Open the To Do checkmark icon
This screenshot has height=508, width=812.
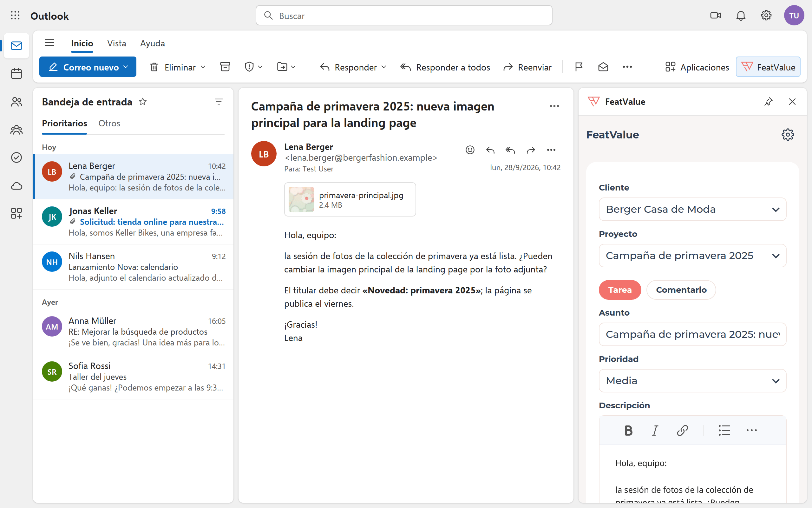[16, 157]
